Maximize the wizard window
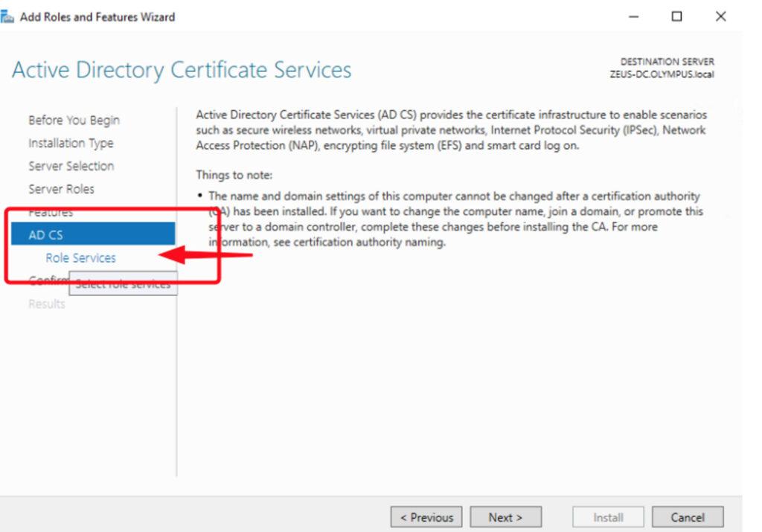 676,16
